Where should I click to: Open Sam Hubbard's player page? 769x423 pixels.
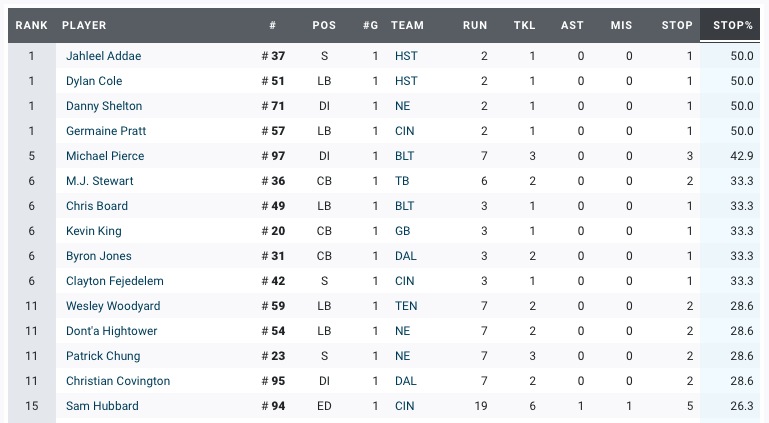click(x=102, y=406)
